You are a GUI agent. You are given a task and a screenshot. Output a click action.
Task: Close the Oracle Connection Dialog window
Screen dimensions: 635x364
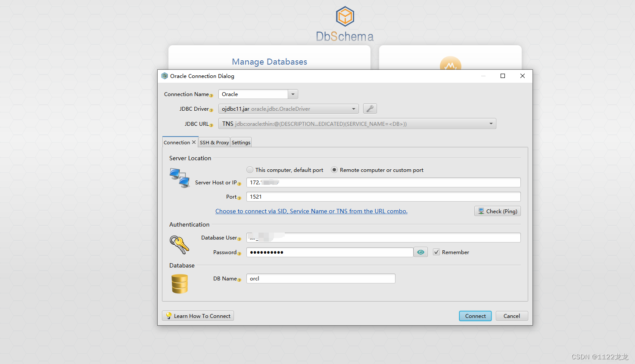tap(522, 76)
